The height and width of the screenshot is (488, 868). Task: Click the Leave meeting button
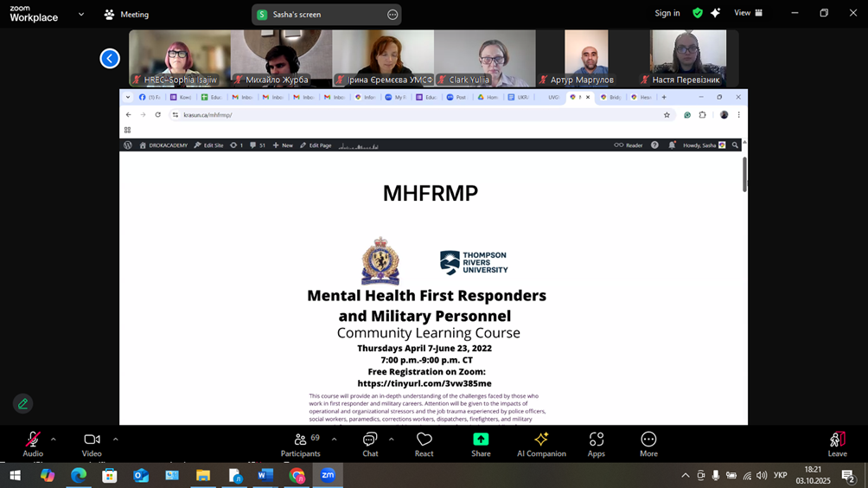point(837,444)
